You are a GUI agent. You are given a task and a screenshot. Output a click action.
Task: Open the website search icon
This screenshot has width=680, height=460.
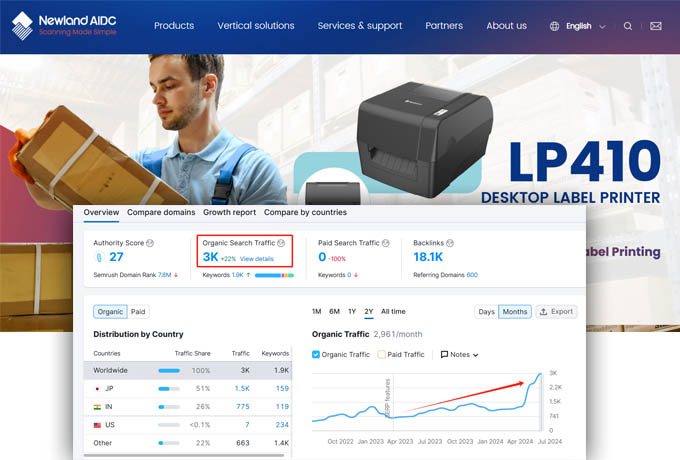tap(628, 26)
